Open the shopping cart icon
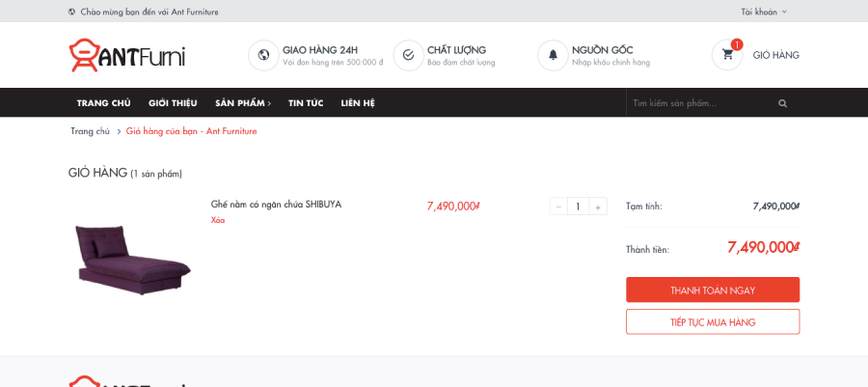868x387 pixels. pyautogui.click(x=727, y=55)
